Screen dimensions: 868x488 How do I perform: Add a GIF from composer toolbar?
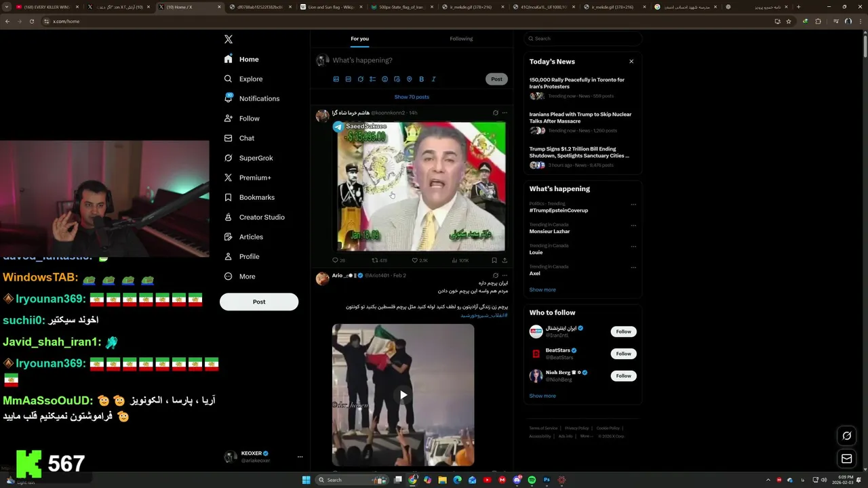(x=348, y=79)
